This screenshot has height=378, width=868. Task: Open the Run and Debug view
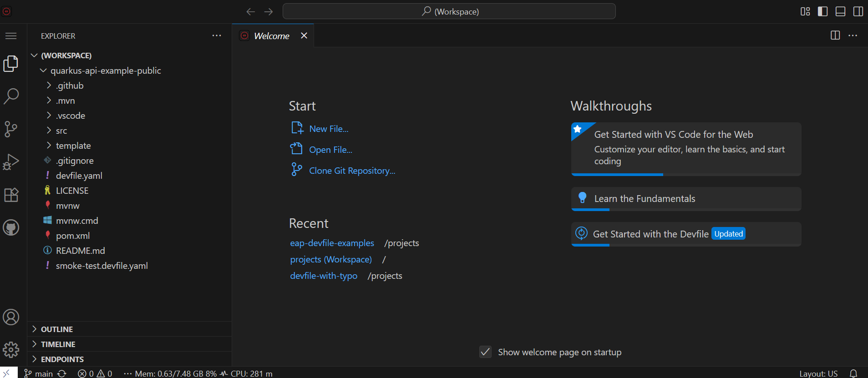tap(11, 161)
